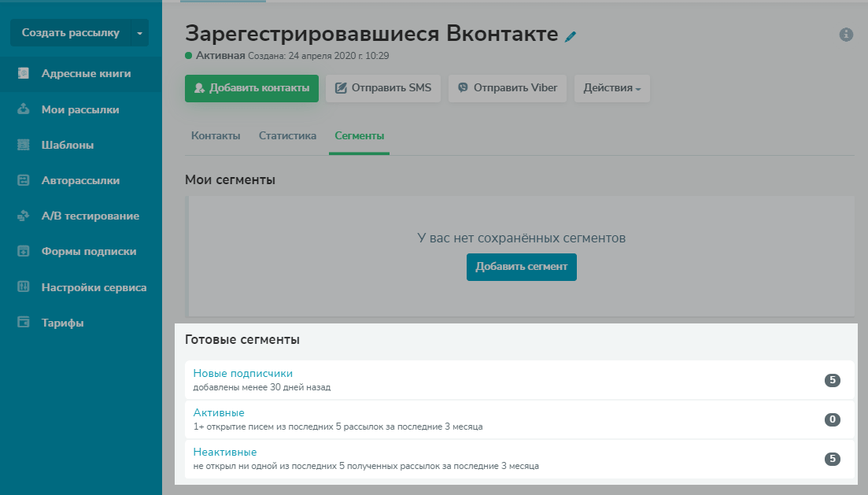The image size is (868, 495).
Task: Click the info icon at top right
Action: pos(846,35)
